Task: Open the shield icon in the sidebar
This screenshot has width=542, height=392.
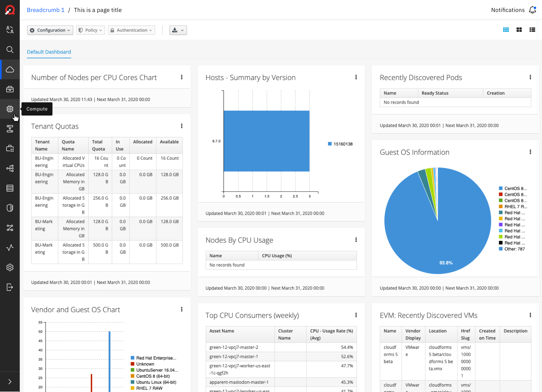Action: click(10, 208)
